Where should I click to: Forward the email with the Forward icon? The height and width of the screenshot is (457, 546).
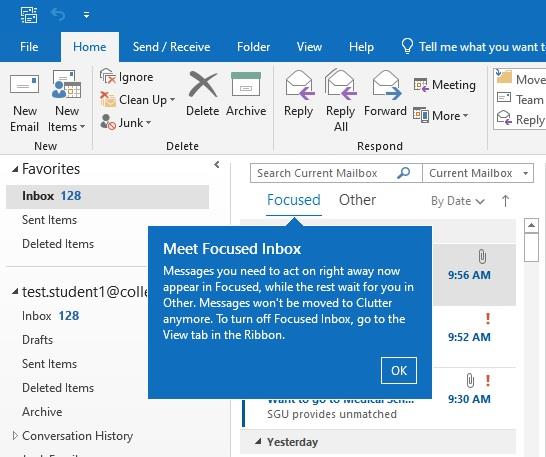[x=386, y=84]
